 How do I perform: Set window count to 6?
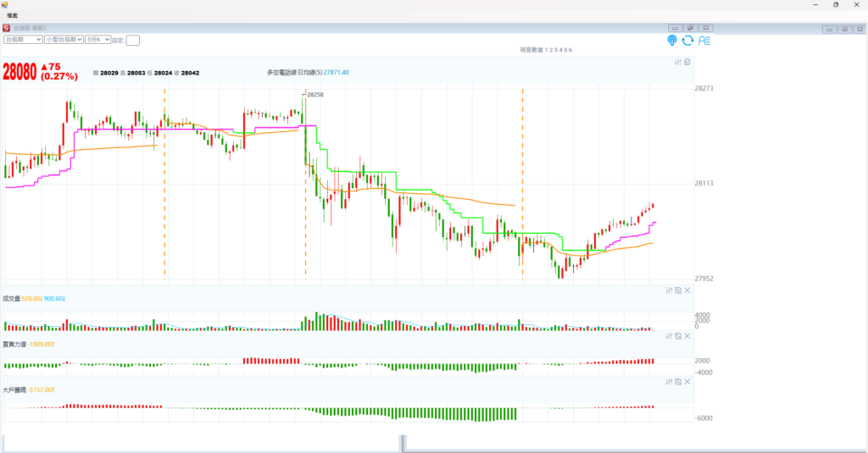tap(570, 50)
